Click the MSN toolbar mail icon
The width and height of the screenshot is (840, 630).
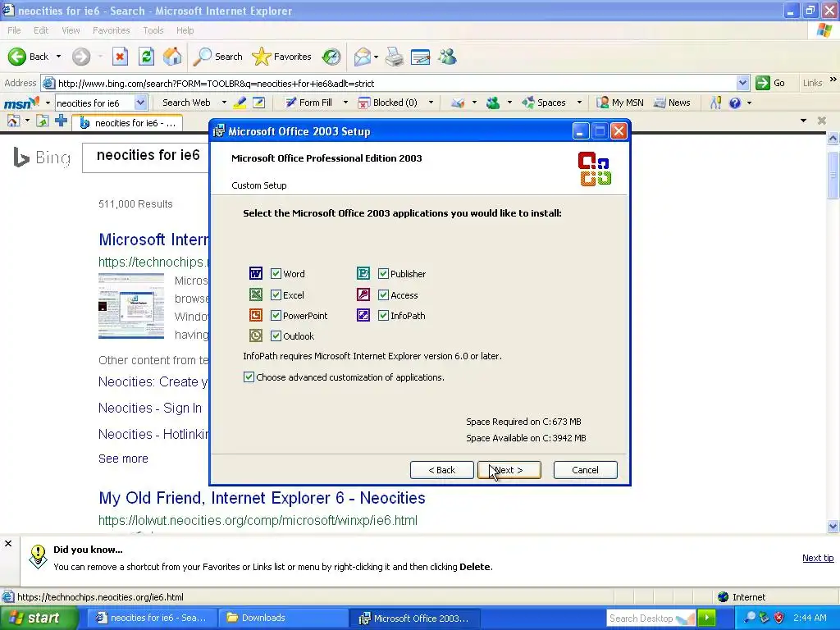point(458,103)
